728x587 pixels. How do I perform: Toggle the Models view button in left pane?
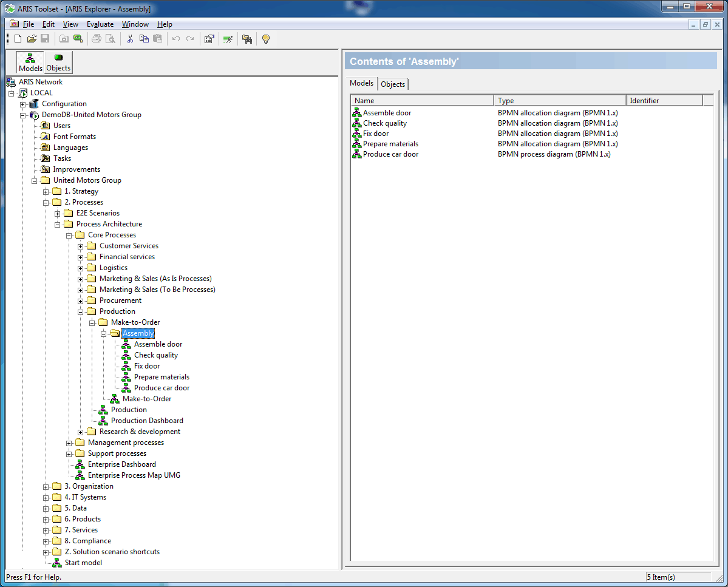[30, 63]
